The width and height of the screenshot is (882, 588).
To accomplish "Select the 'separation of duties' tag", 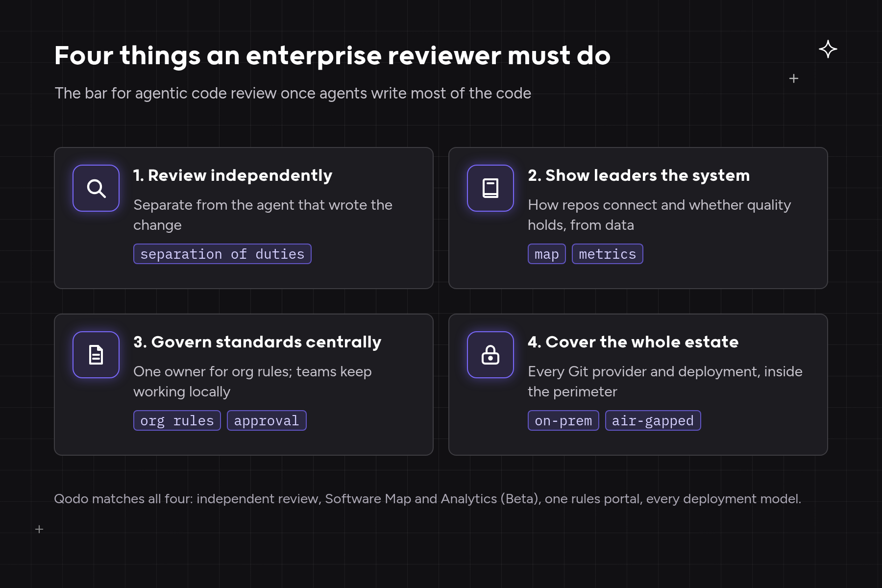I will click(x=222, y=254).
